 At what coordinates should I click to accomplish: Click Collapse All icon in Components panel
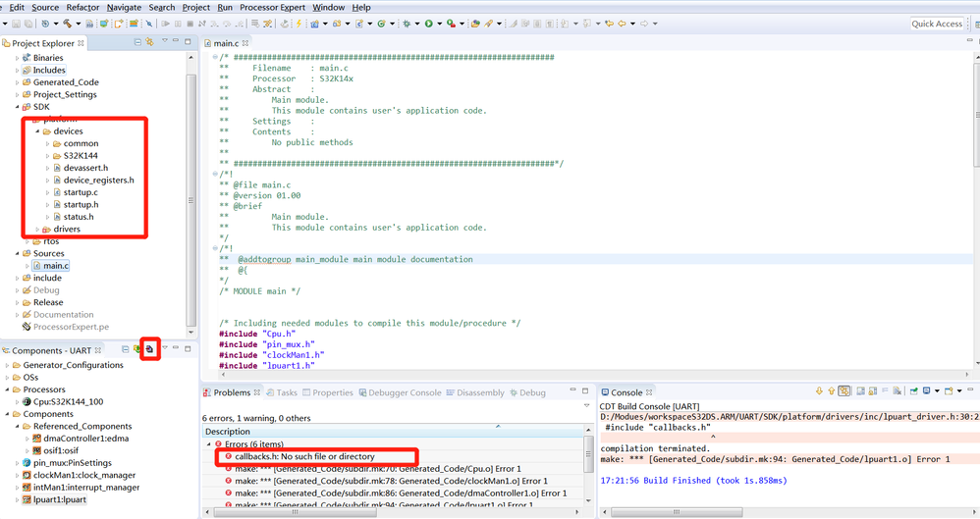pos(125,349)
